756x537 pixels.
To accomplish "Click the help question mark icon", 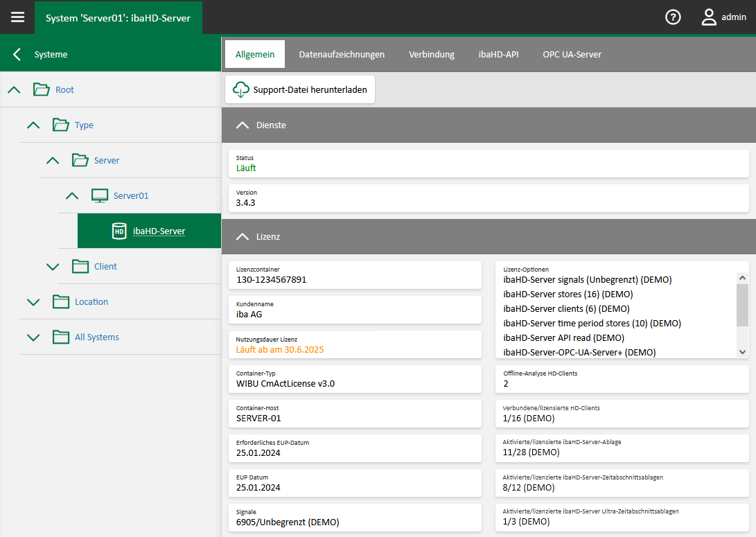I will (x=673, y=17).
